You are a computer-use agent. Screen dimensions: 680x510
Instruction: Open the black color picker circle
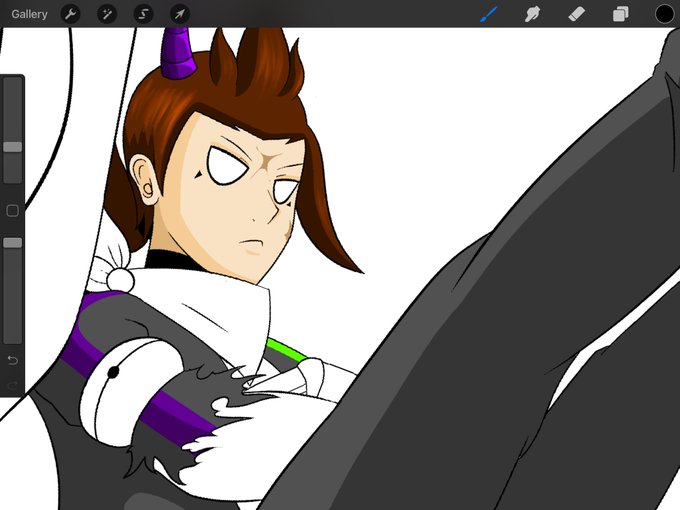tap(664, 14)
